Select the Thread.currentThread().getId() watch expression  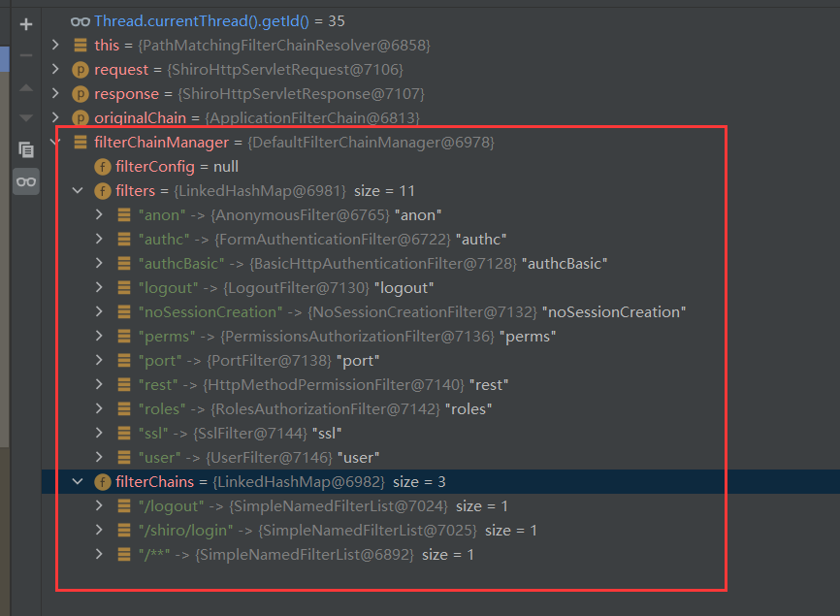click(x=202, y=21)
